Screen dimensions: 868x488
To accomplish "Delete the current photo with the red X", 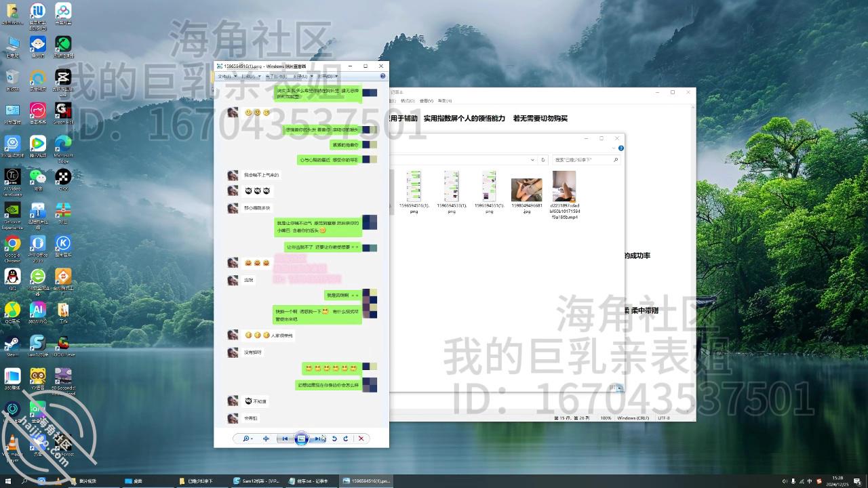I will click(x=361, y=439).
